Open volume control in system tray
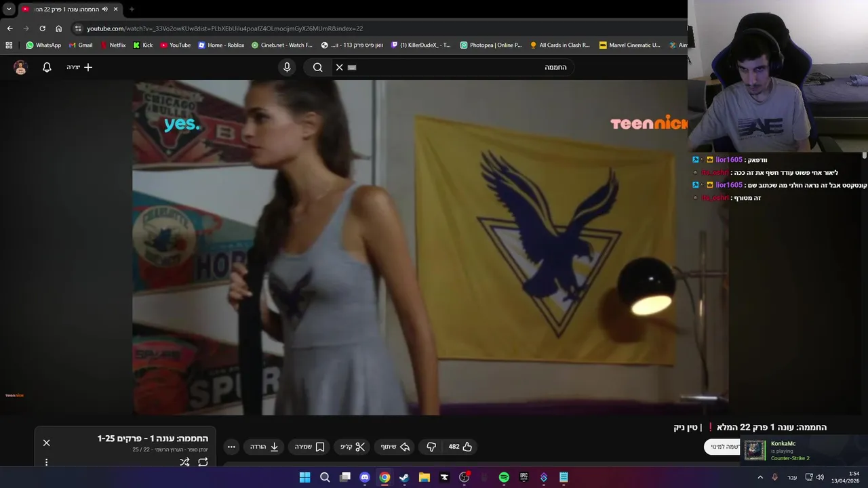Image resolution: width=868 pixels, height=488 pixels. click(x=819, y=477)
